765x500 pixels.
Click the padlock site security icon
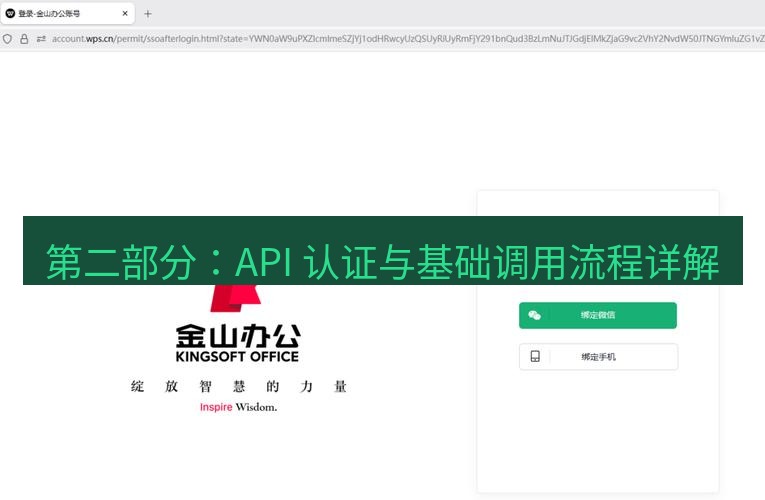24,39
